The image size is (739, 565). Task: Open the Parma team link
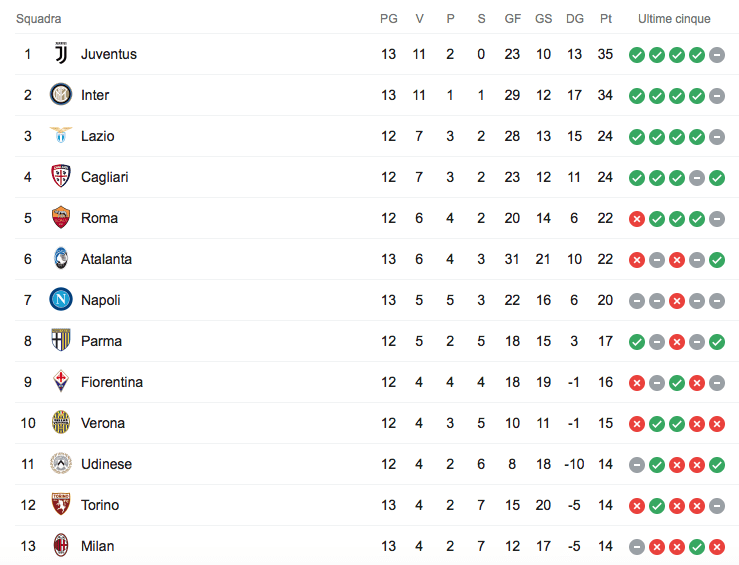click(x=101, y=341)
